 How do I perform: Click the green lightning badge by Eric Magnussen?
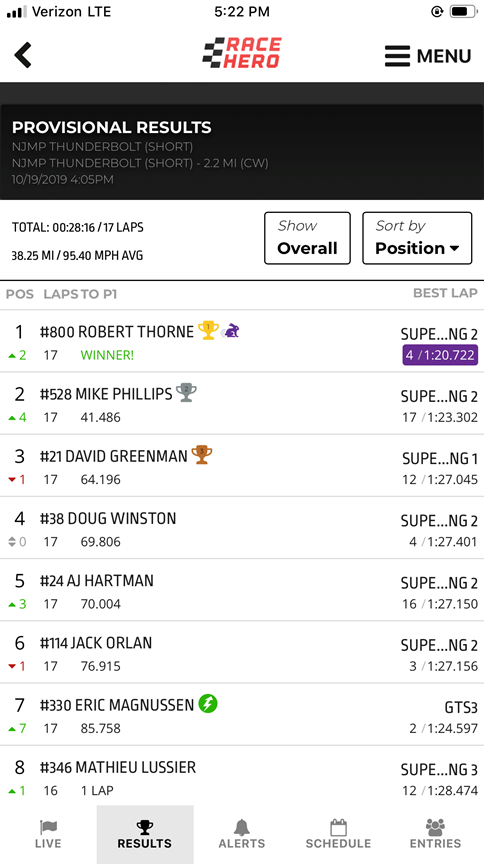(x=208, y=704)
